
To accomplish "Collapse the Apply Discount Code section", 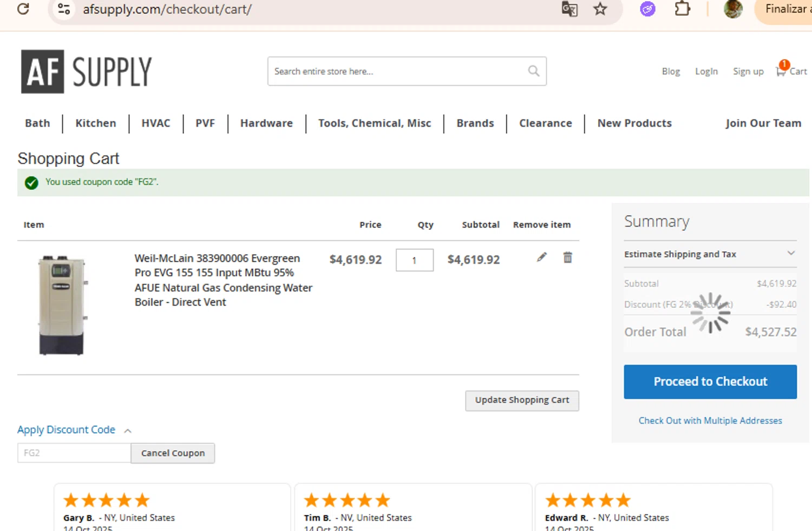I will coord(75,430).
